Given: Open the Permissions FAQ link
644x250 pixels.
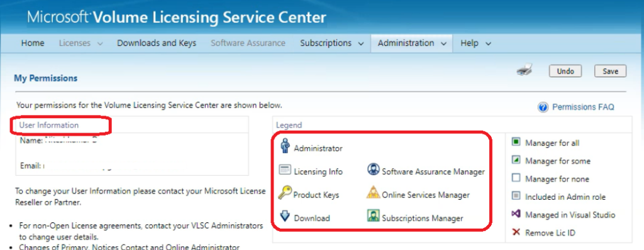Looking at the screenshot, I should point(583,107).
